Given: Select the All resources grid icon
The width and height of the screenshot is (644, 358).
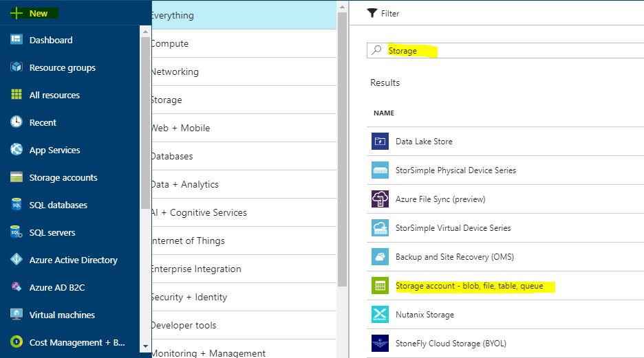Looking at the screenshot, I should (x=17, y=94).
